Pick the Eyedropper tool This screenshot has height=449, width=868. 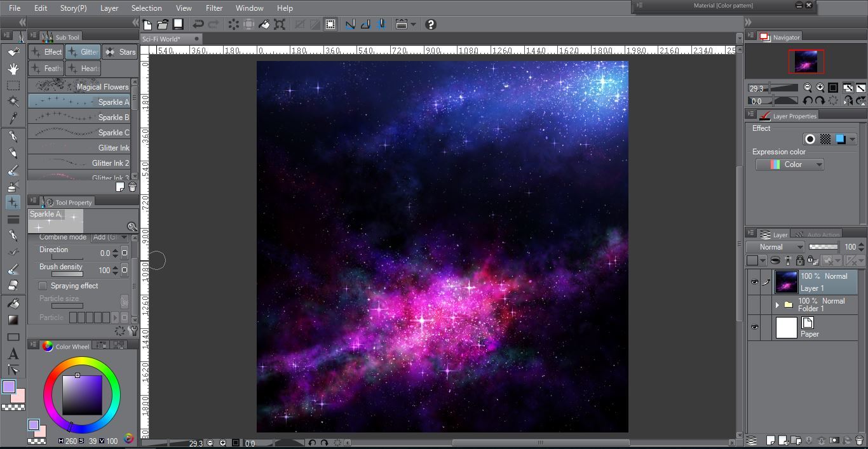(x=13, y=118)
